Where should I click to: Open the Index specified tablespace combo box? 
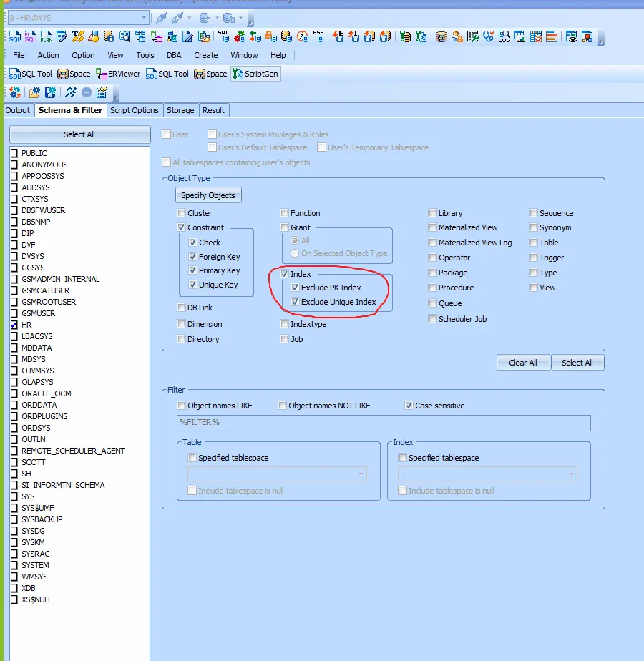coord(487,474)
